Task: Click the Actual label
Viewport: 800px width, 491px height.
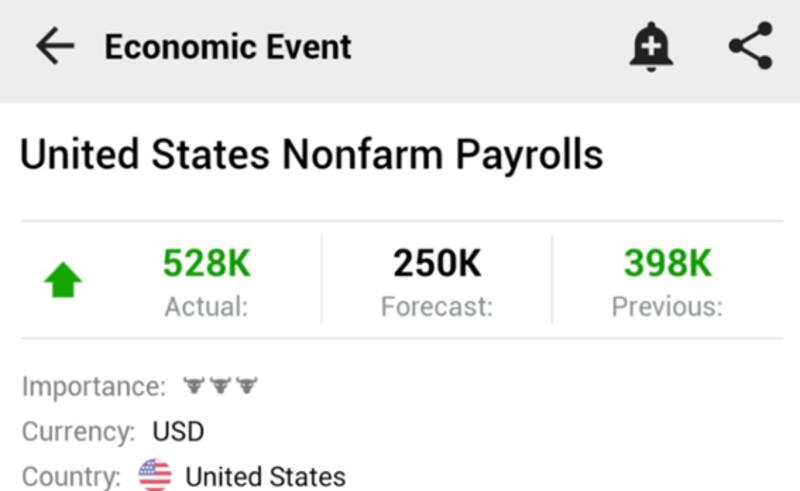Action: [206, 306]
